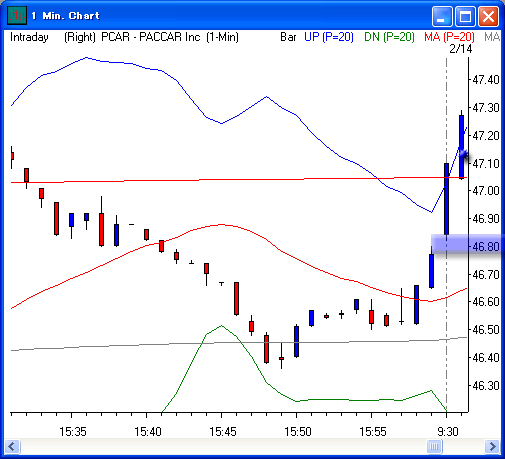Click the right scroll arrow button
This screenshot has width=505, height=459.
point(492,446)
